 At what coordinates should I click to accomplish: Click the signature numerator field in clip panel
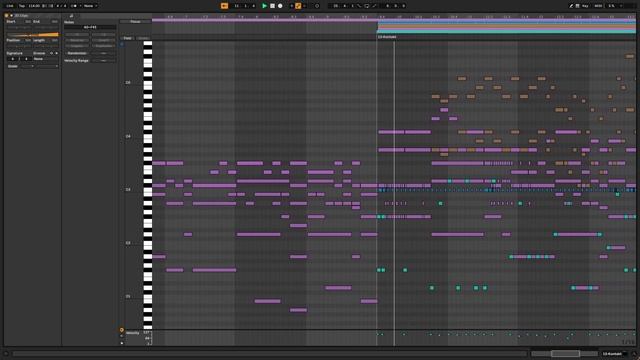[13, 59]
